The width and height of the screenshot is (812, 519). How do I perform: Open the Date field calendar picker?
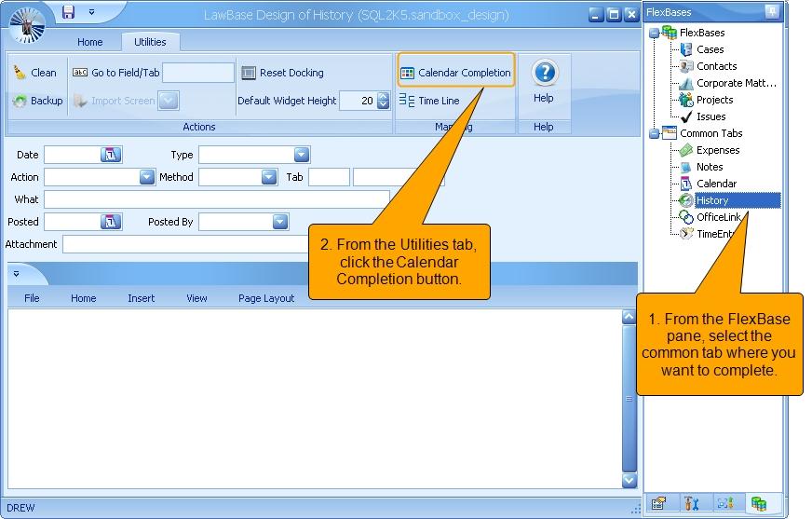click(110, 155)
